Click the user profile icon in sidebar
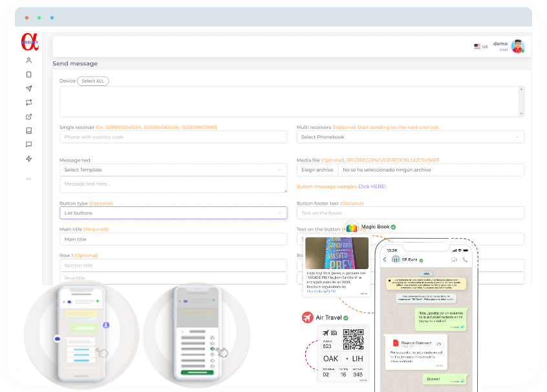 (x=28, y=60)
